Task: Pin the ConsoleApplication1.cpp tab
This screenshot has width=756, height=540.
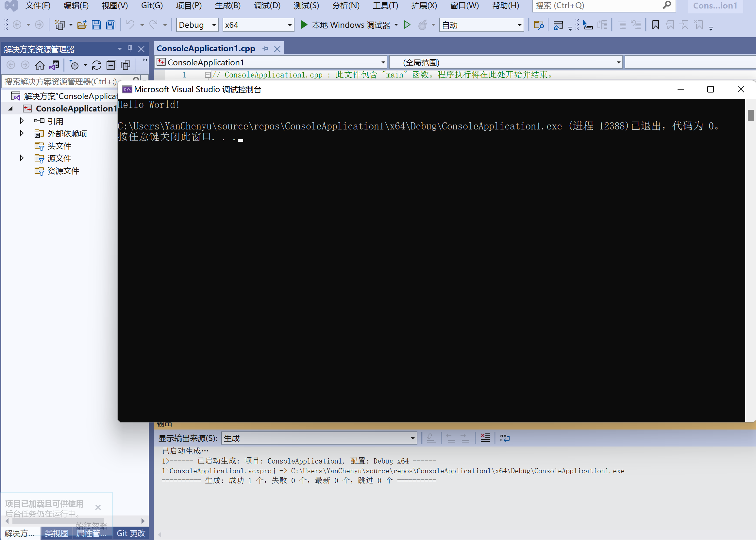Action: (265, 49)
